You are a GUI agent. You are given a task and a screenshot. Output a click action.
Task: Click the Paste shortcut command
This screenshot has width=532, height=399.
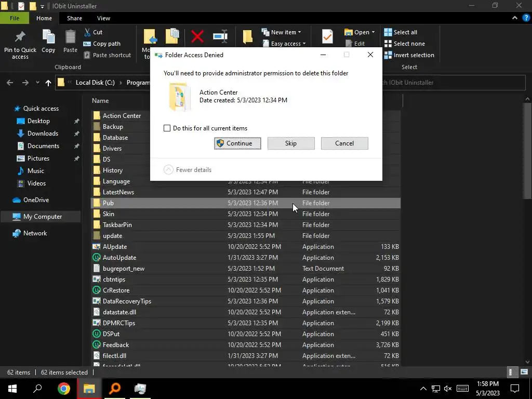coord(107,55)
